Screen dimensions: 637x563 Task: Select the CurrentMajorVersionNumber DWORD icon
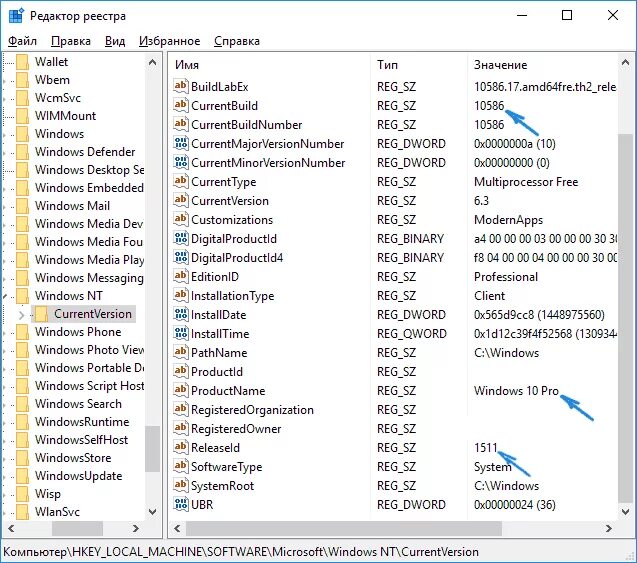click(x=180, y=143)
